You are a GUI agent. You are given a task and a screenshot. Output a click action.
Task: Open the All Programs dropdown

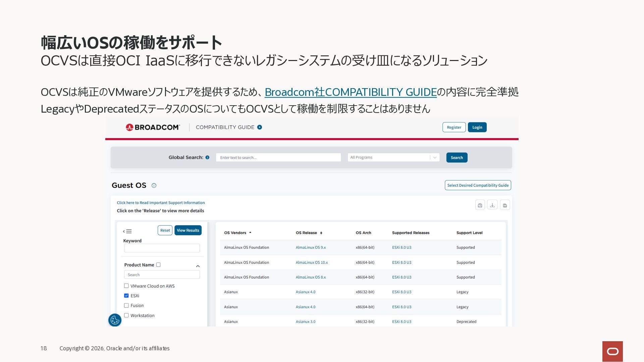click(x=393, y=158)
